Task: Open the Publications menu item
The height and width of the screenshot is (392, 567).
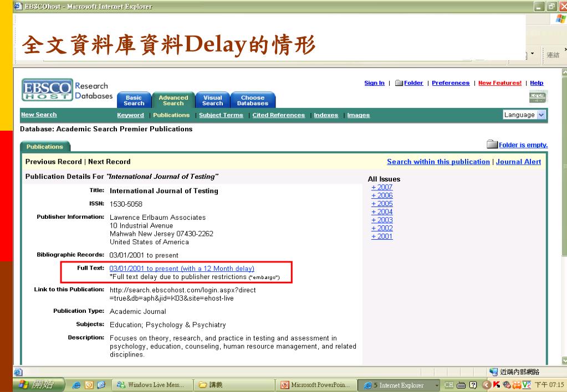Action: [171, 115]
